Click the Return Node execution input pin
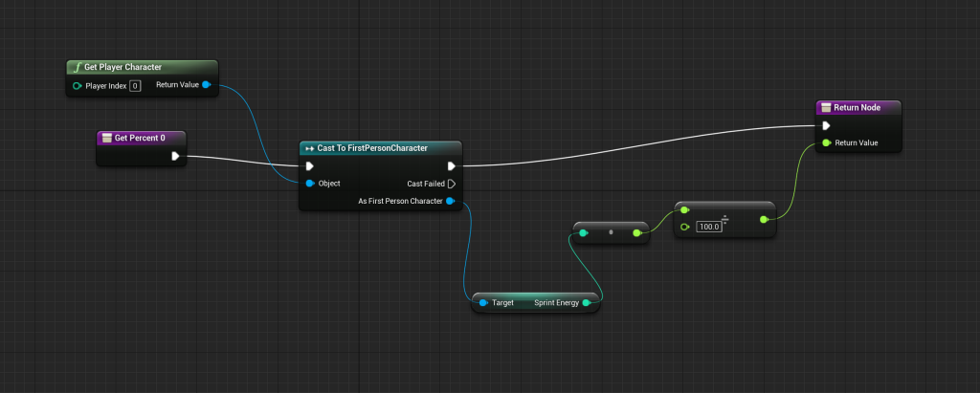980x393 pixels. (826, 125)
